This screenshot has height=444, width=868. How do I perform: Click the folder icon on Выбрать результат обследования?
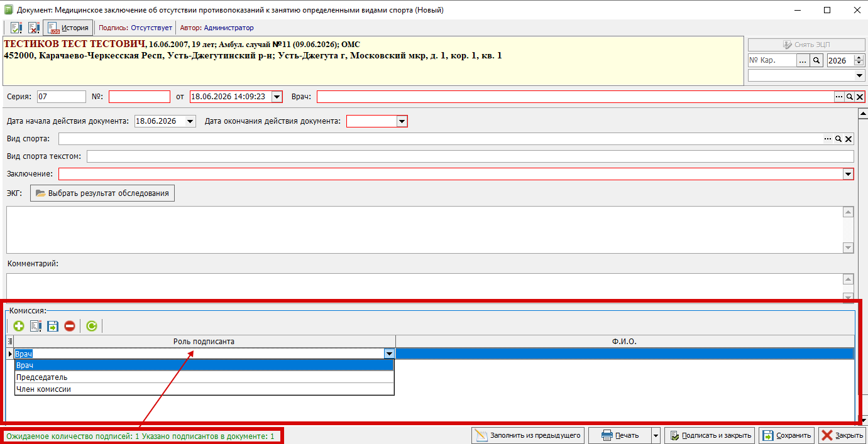tap(41, 193)
